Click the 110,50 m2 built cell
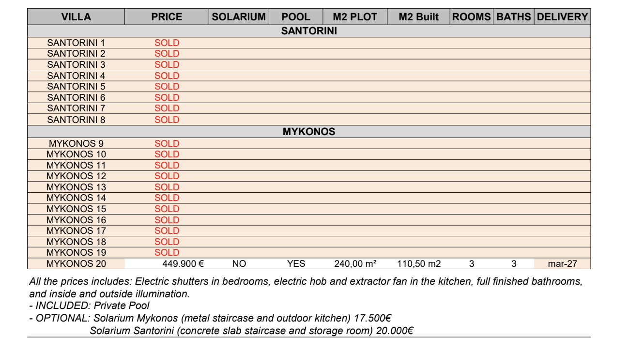 [x=419, y=263]
